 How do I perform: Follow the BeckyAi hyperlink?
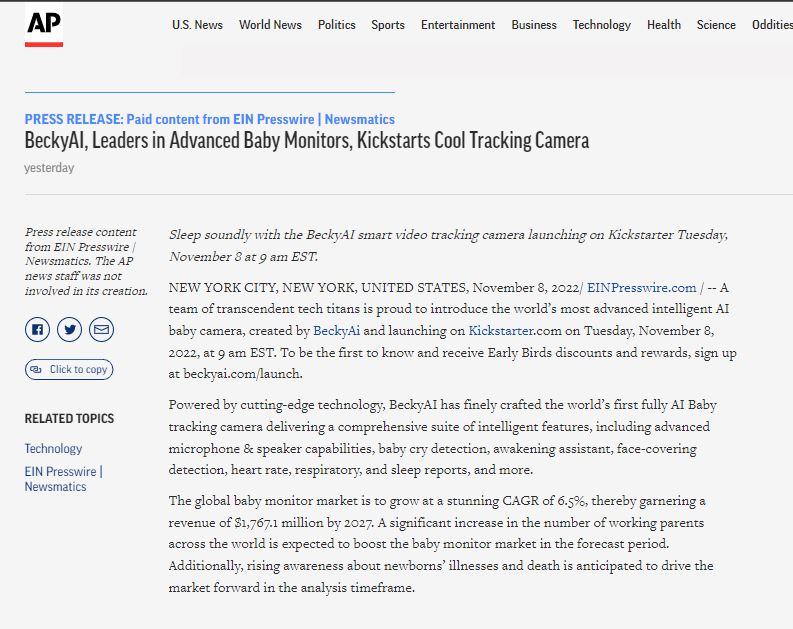[336, 331]
